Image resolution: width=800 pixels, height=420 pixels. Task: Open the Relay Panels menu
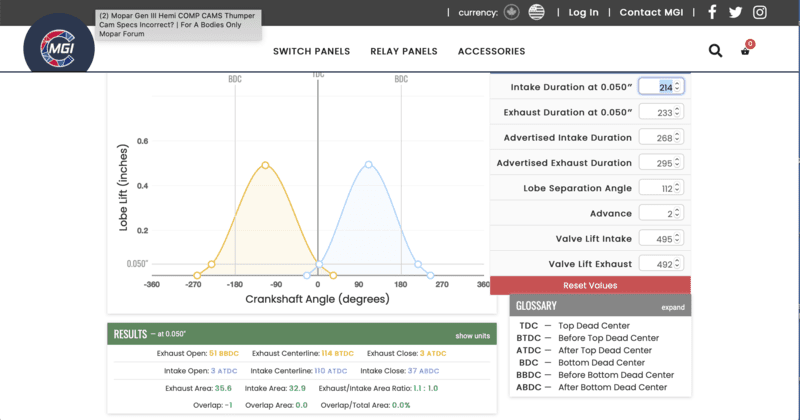tap(404, 51)
